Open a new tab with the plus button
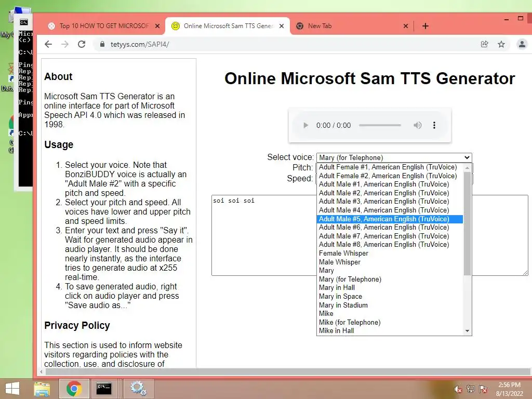This screenshot has height=399, width=532. coord(425,26)
